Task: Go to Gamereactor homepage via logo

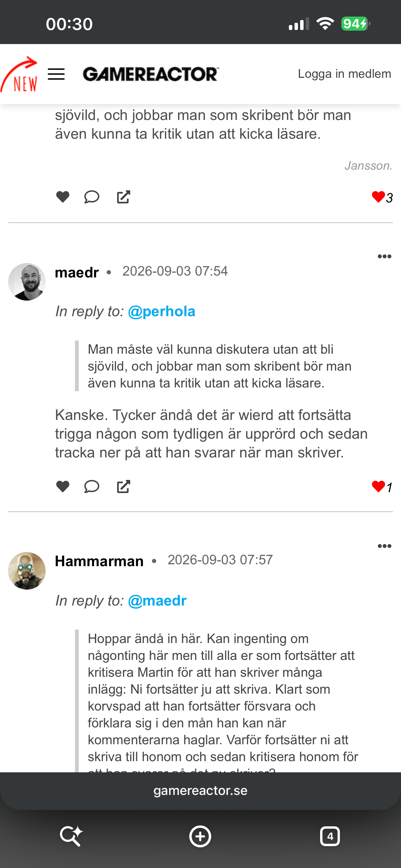Action: 151,74
